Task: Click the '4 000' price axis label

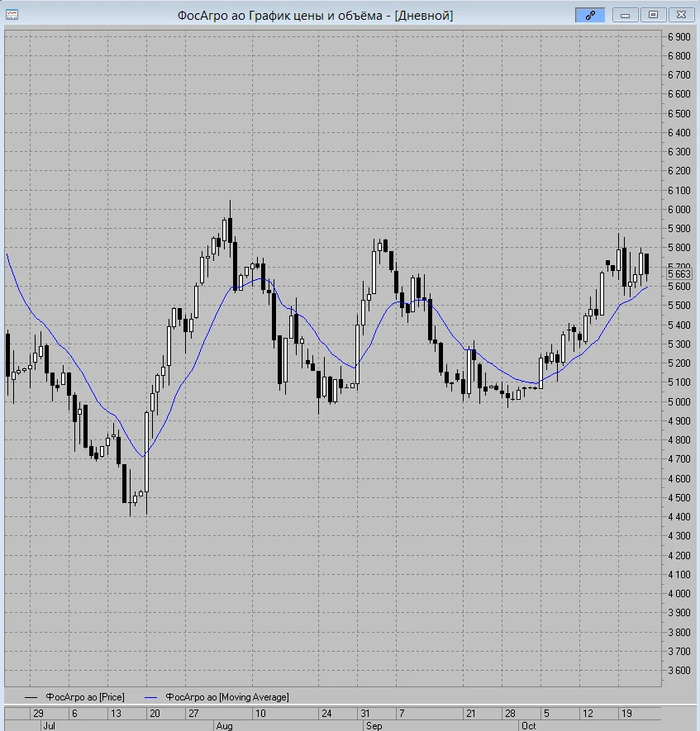Action: (x=679, y=593)
